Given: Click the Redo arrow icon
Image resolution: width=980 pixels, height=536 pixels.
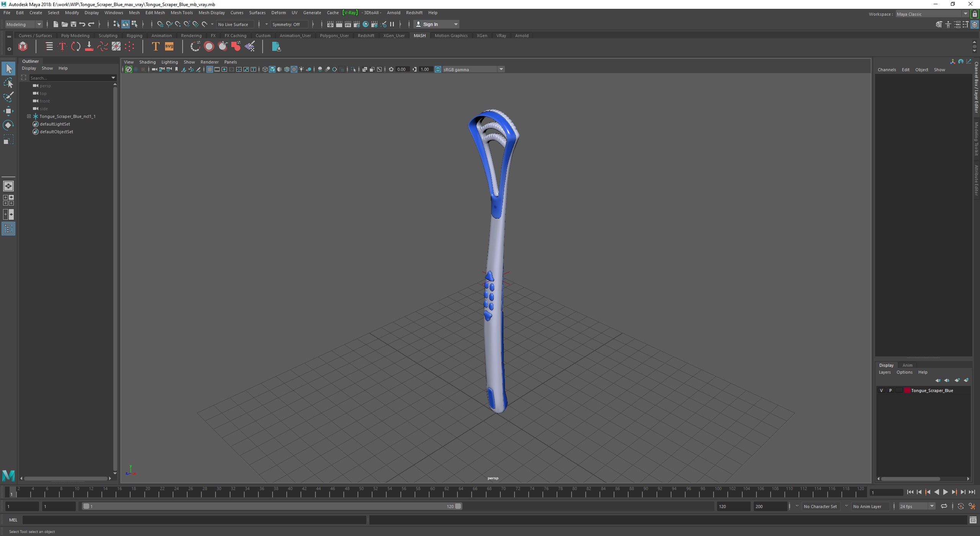Looking at the screenshot, I should pyautogui.click(x=91, y=24).
